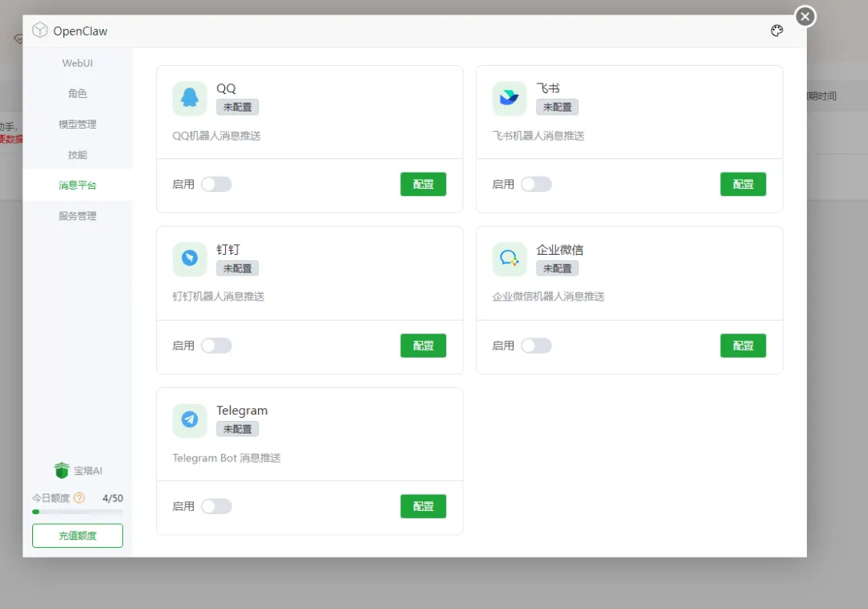Image resolution: width=868 pixels, height=609 pixels.
Task: Click the 今日额度 label
Action: click(x=51, y=498)
